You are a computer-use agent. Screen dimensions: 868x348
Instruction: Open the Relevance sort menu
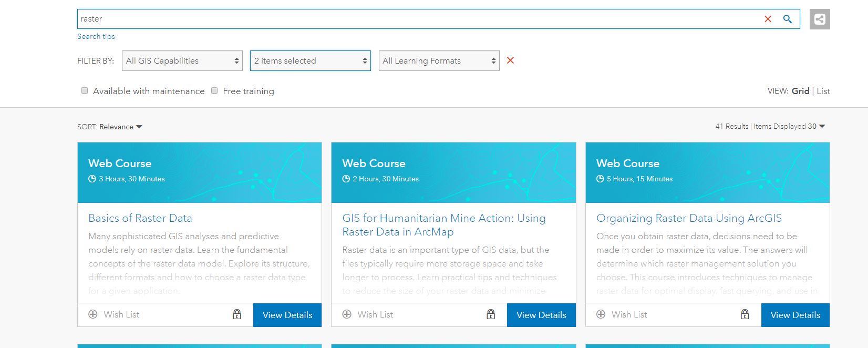[120, 127]
